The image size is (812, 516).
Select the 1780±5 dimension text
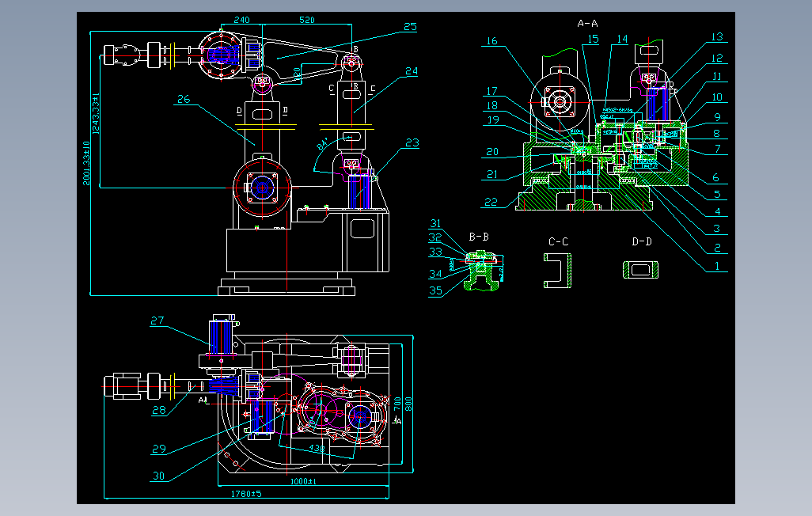246,494
